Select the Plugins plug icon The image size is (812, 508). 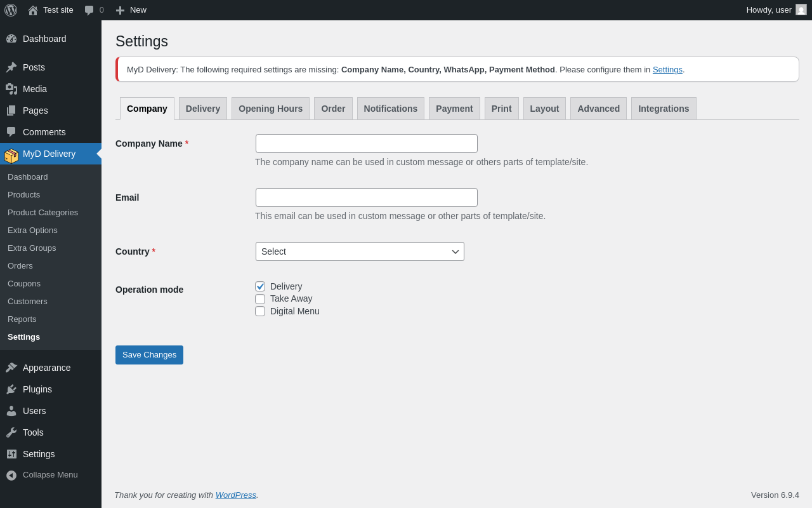[11, 389]
